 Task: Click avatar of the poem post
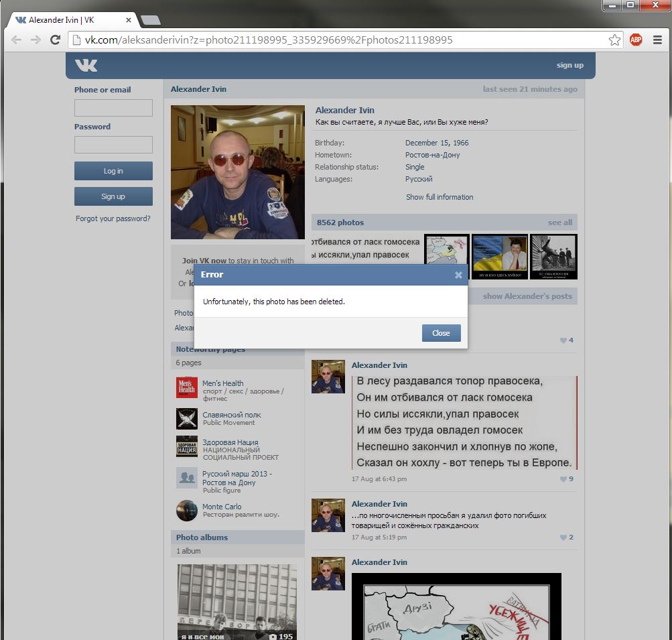328,377
